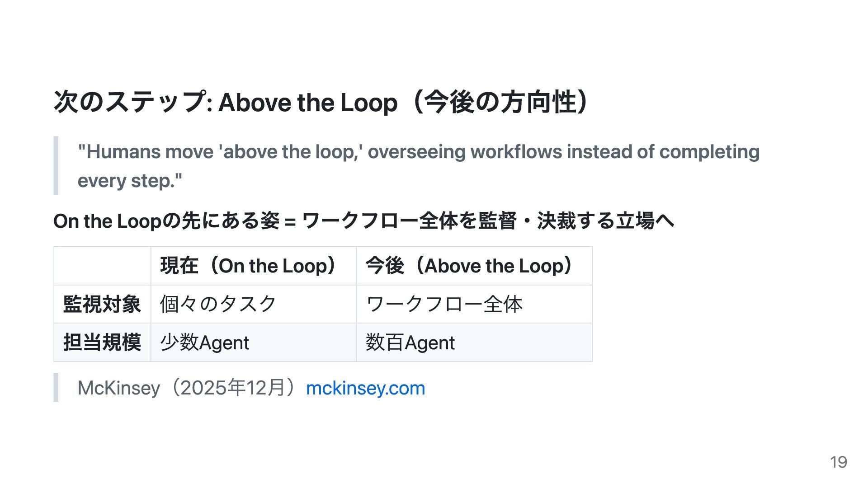Click the bold "On the Loopの先にある姿" line
868x488 pixels.
point(166,221)
